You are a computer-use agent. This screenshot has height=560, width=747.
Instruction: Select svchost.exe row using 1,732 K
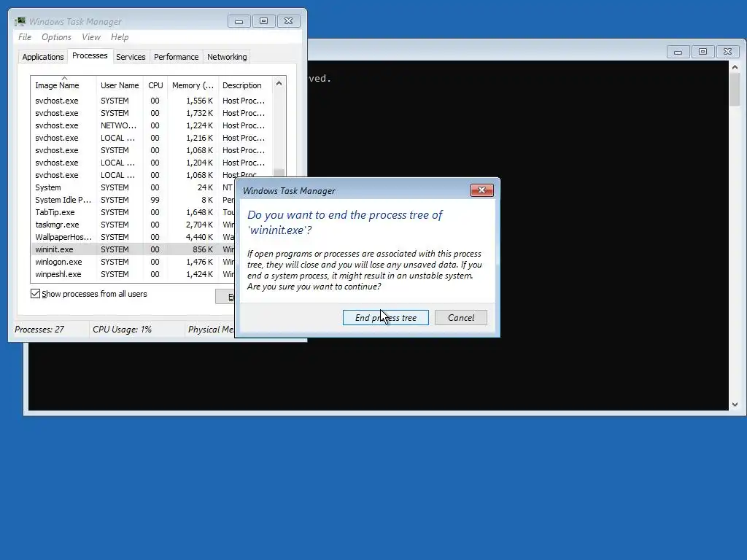(152, 113)
